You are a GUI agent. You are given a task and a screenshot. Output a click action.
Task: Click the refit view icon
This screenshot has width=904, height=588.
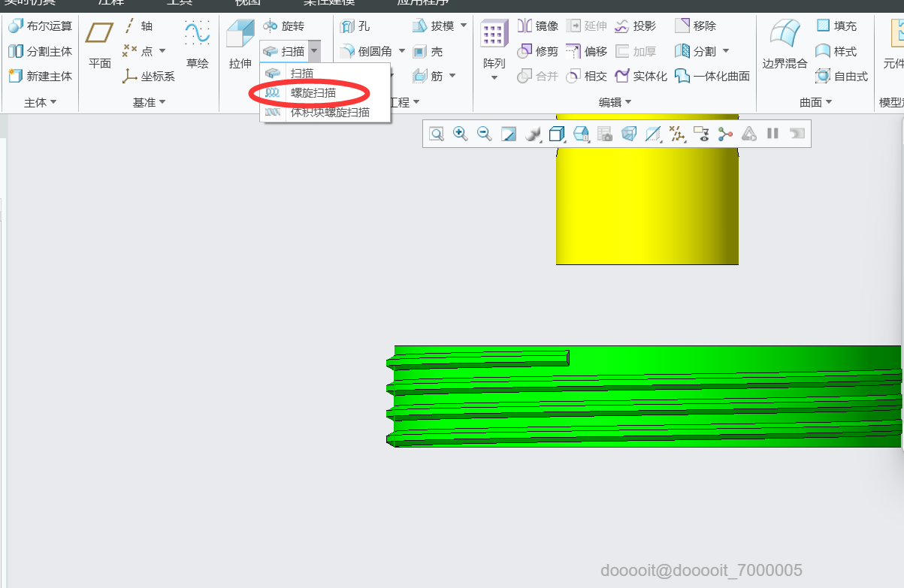[437, 134]
